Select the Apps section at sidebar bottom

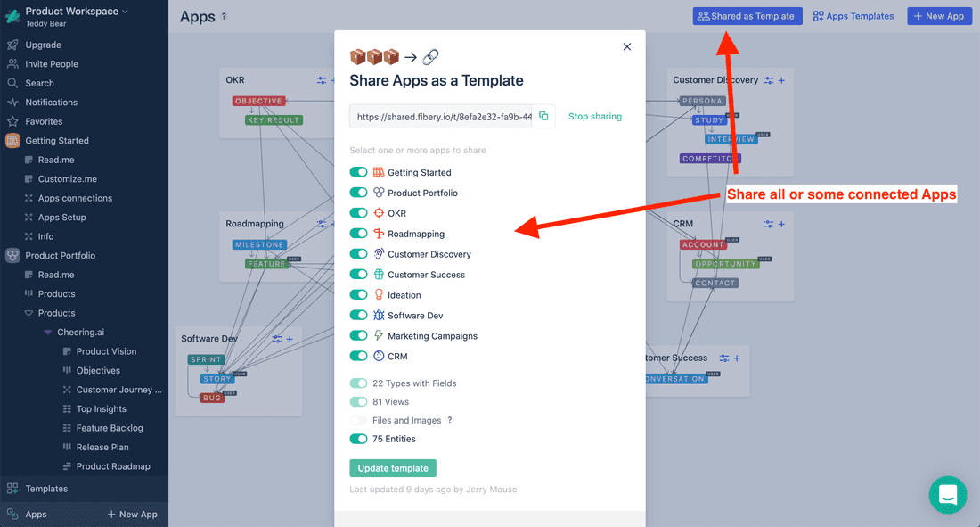(x=37, y=514)
